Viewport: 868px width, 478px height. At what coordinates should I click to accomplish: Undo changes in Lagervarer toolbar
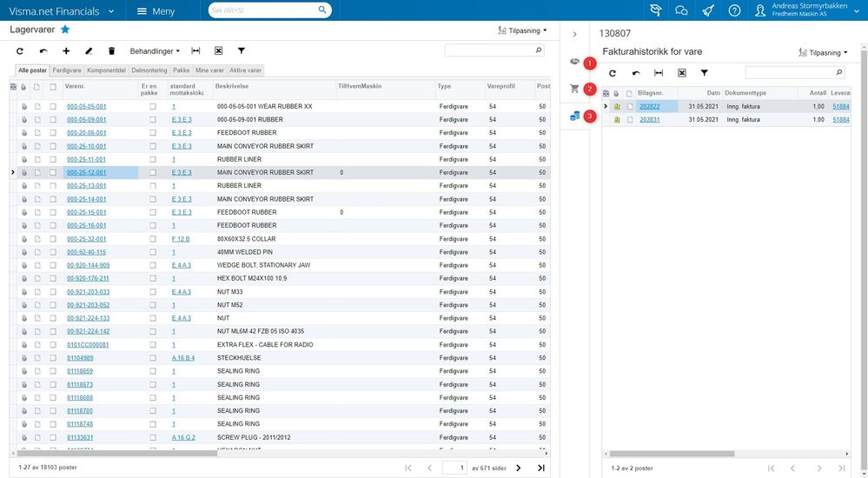coord(43,51)
